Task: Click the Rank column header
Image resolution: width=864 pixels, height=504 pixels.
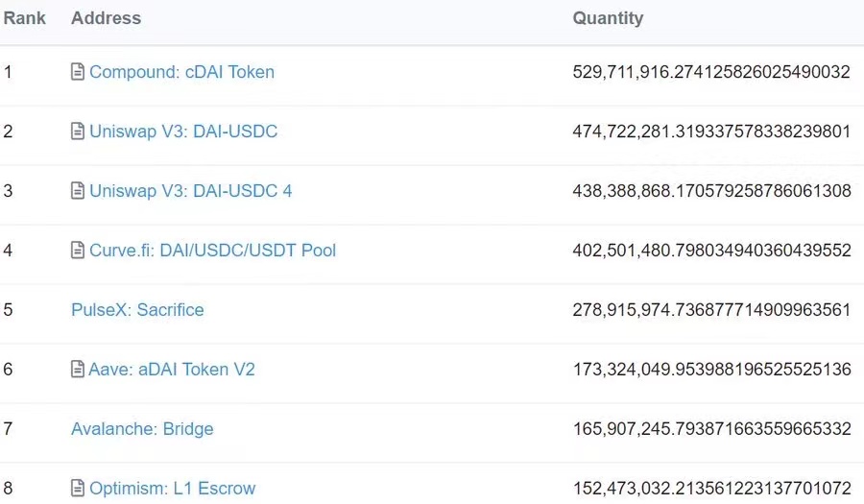Action: tap(25, 18)
